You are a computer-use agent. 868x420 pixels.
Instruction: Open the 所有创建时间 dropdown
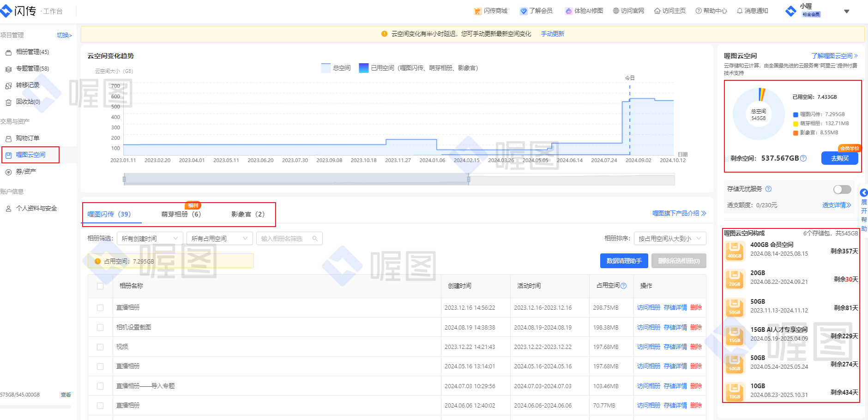150,239
